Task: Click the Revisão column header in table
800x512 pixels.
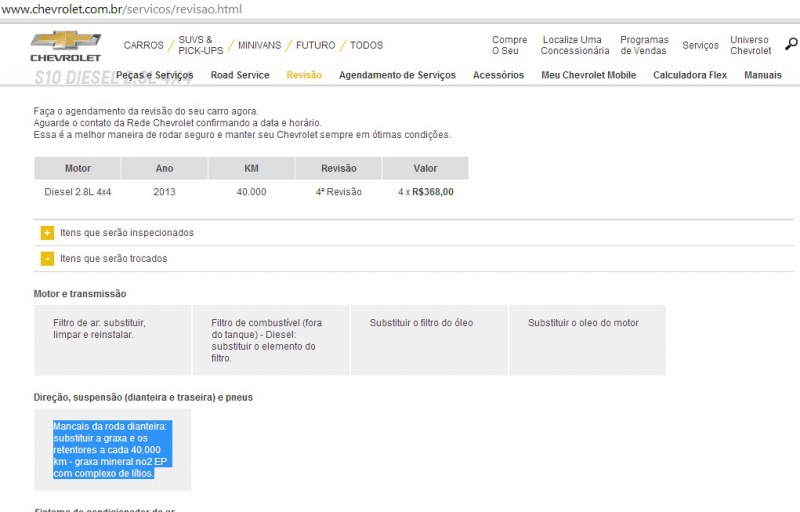Action: tap(338, 168)
